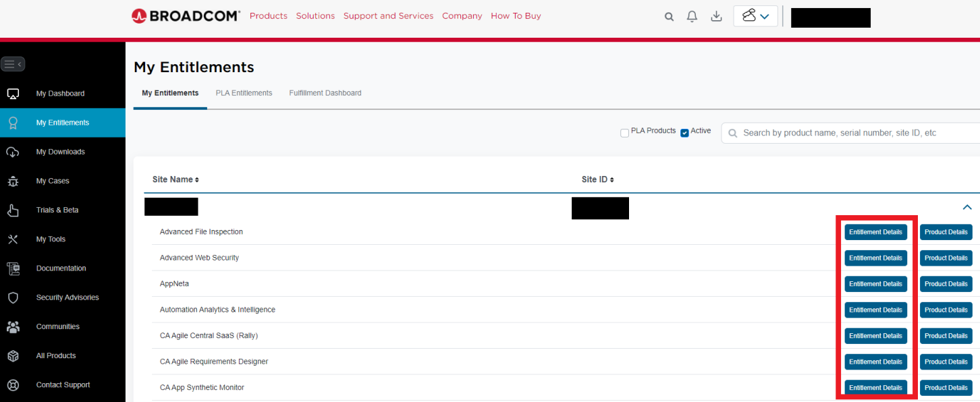This screenshot has width=980, height=402.
Task: Collapse the sidebar with the hamburger toggle
Action: point(13,64)
